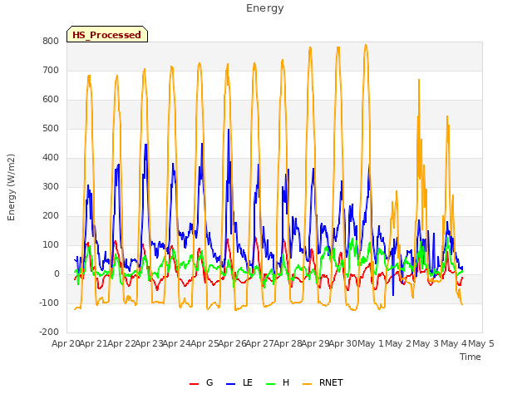Click the green H legend color marker
532x399 pixels.
270,384
